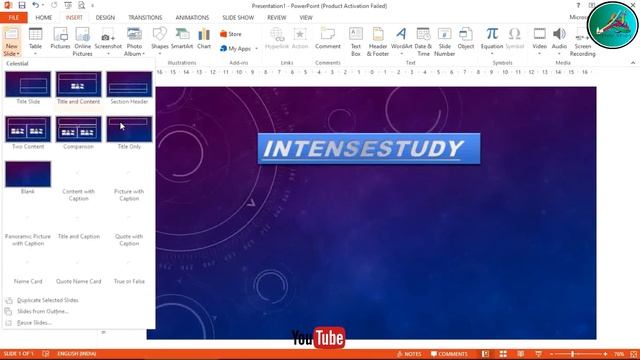Switch to Normal view in status bar
Image resolution: width=640 pixels, height=360 pixels.
pyautogui.click(x=485, y=354)
